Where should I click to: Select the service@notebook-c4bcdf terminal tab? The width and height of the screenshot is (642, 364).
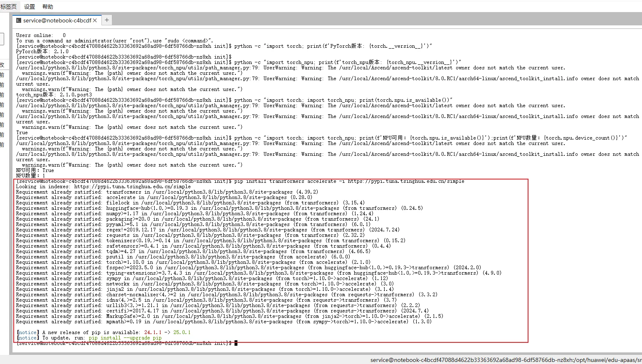coord(57,20)
